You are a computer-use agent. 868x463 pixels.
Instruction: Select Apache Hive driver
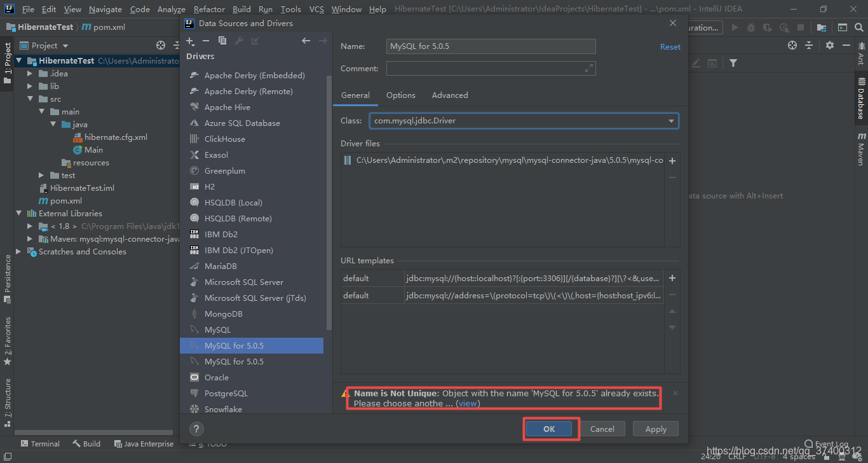tap(252, 107)
